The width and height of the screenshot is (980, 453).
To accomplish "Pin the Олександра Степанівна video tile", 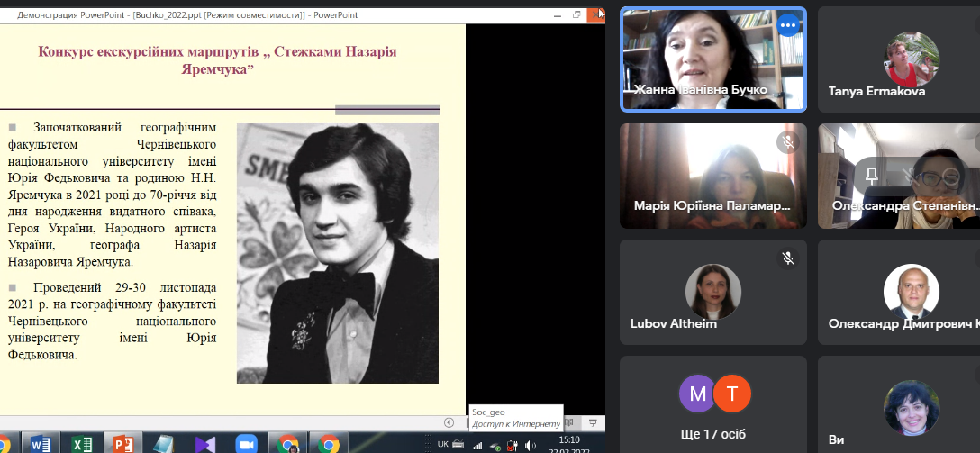I will [x=872, y=174].
